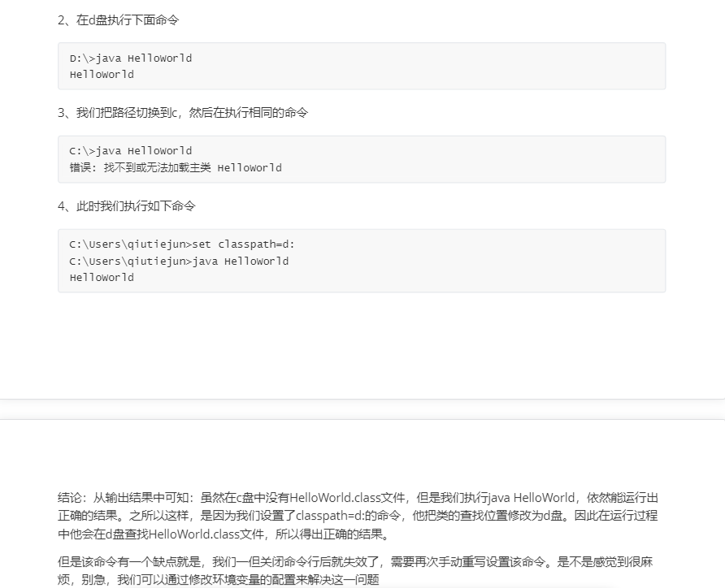725x588 pixels.
Task: Click "需要再次手动重写设置该命令" in the last paragraph
Action: pos(461,561)
